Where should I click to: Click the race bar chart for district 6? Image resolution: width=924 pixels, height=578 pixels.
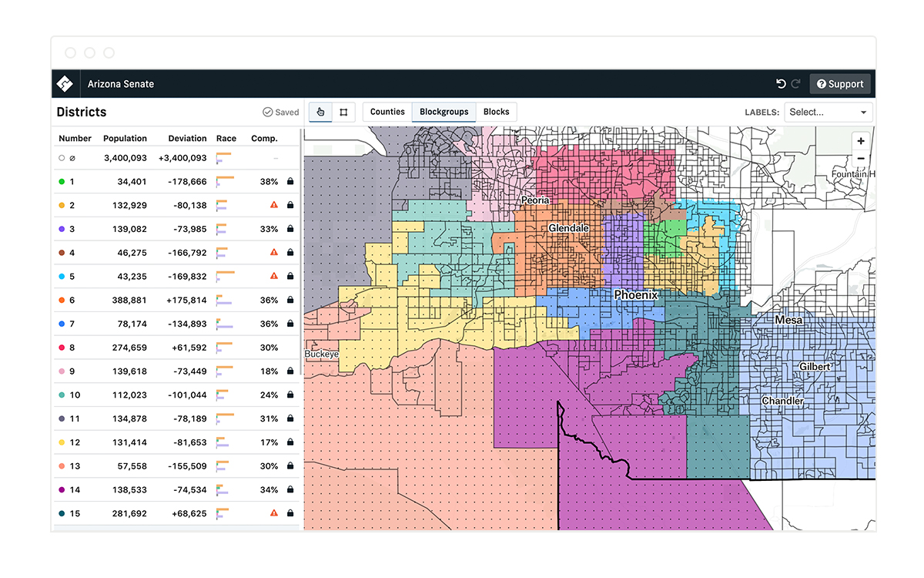(x=225, y=299)
